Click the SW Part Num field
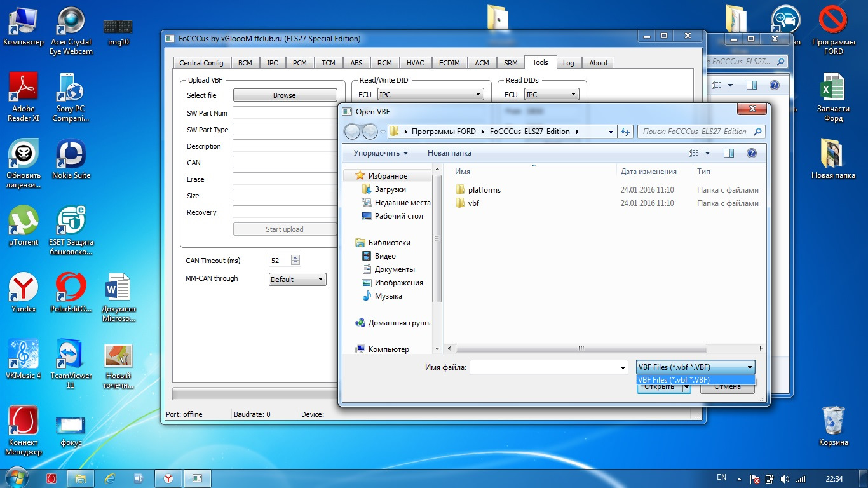 285,112
